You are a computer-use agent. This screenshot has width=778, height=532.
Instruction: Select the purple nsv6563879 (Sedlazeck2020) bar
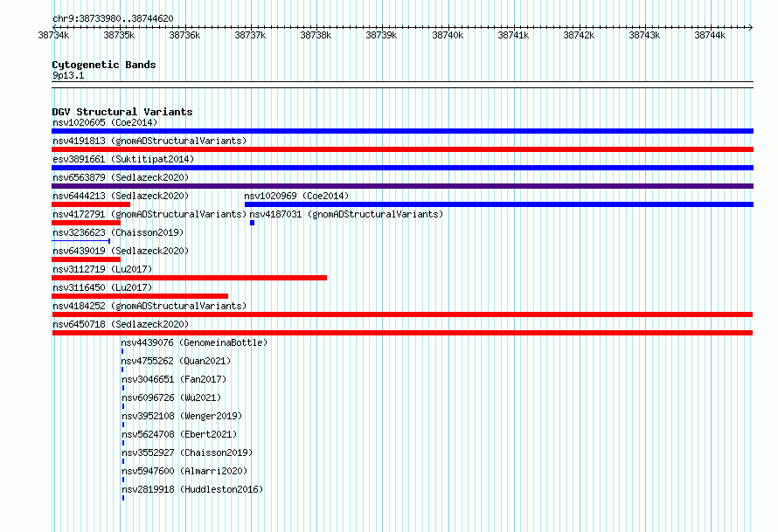402,186
